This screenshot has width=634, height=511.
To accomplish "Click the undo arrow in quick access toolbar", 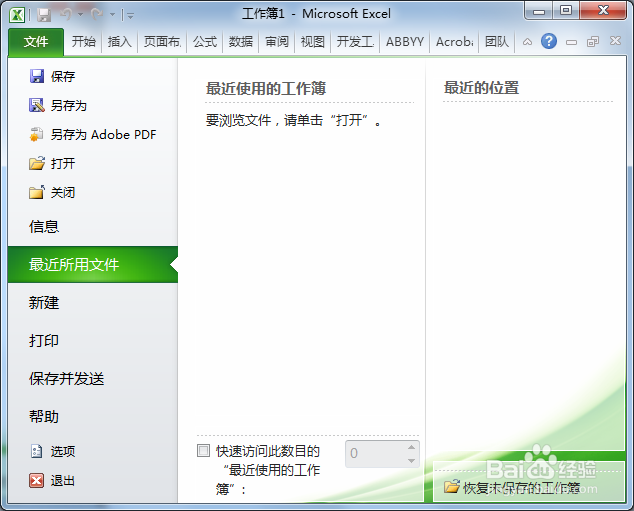I will click(x=66, y=15).
